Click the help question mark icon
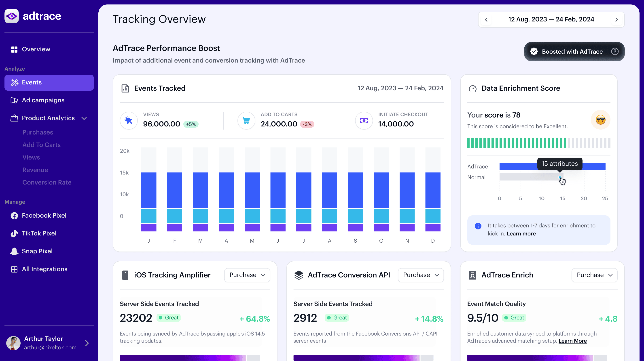 pos(615,51)
